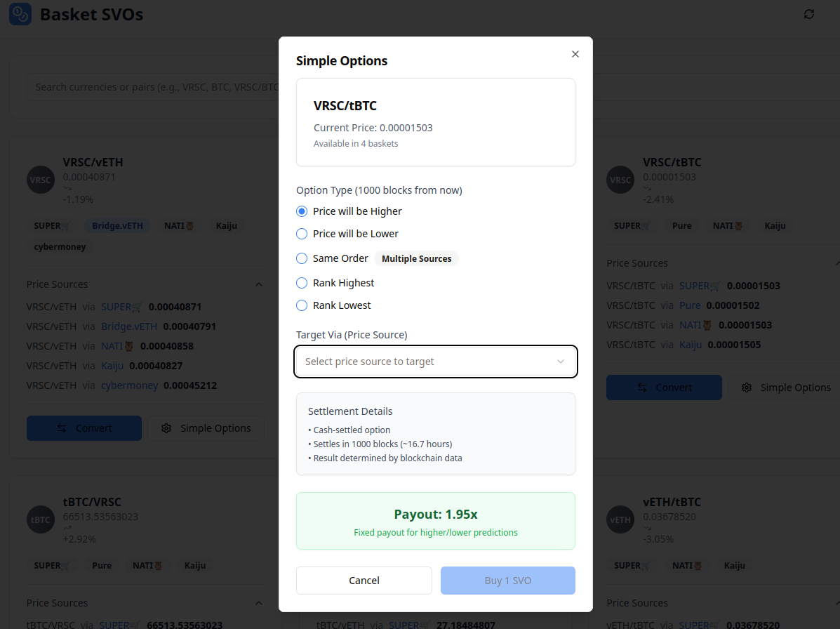This screenshot has height=629, width=840.
Task: Click the gear icon on VRSC/vETH Simple Options button
Action: click(166, 428)
